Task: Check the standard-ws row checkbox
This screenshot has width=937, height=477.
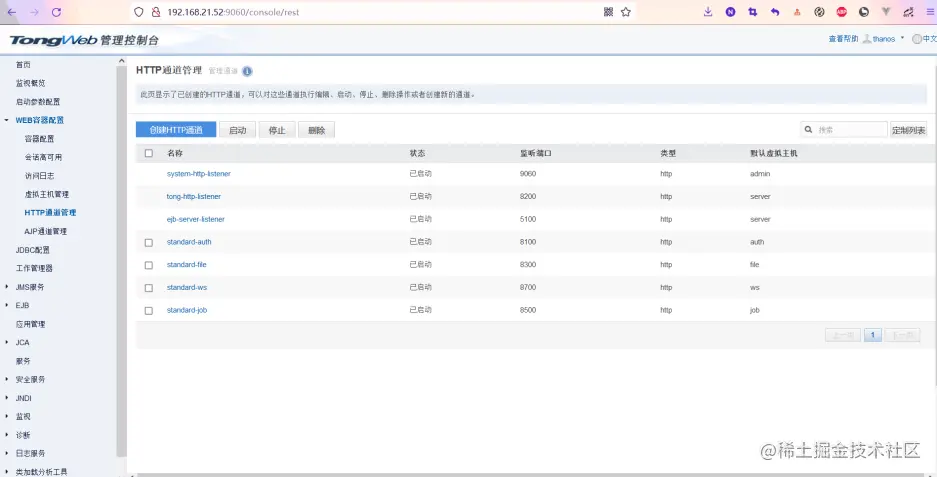Action: point(149,288)
